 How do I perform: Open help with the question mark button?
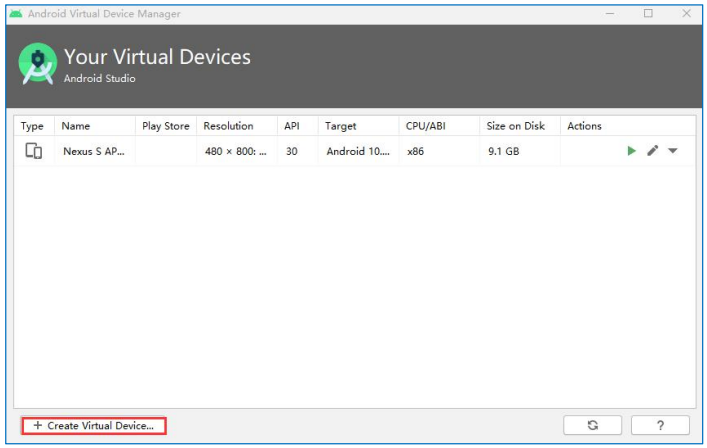660,425
